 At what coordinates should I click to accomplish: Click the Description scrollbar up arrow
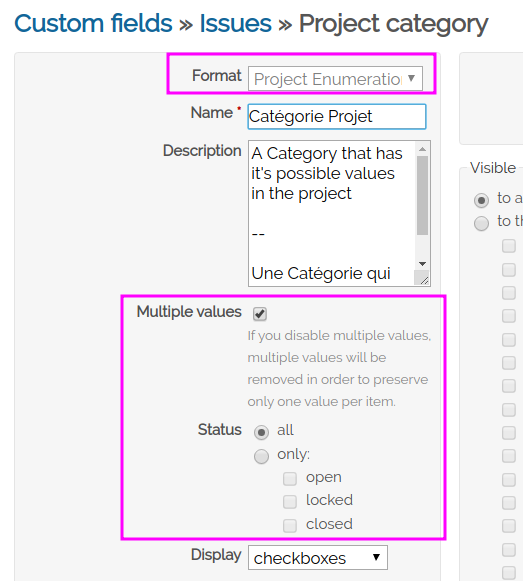tap(422, 149)
